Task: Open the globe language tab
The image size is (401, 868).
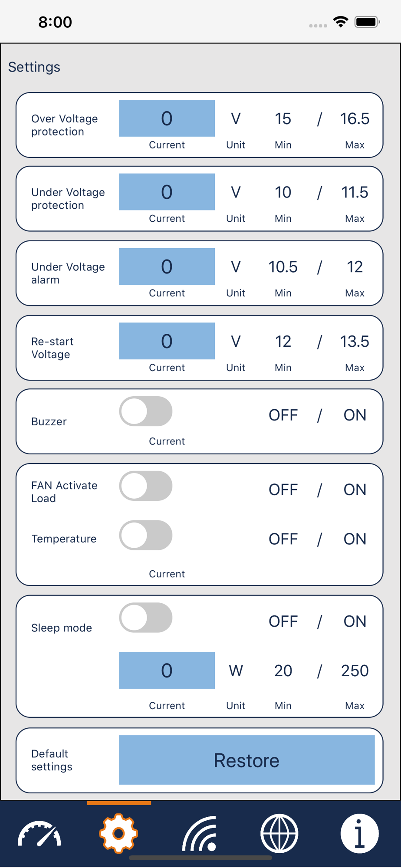Action: coord(279,833)
